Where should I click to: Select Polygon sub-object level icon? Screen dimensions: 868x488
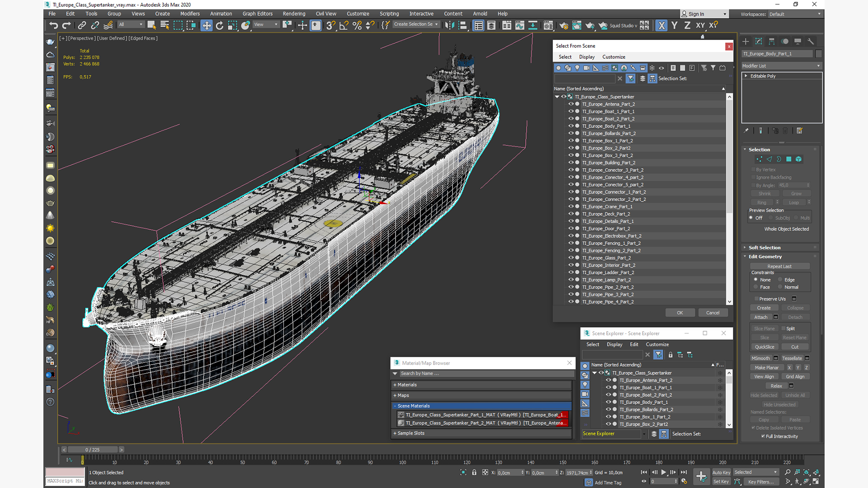point(789,159)
